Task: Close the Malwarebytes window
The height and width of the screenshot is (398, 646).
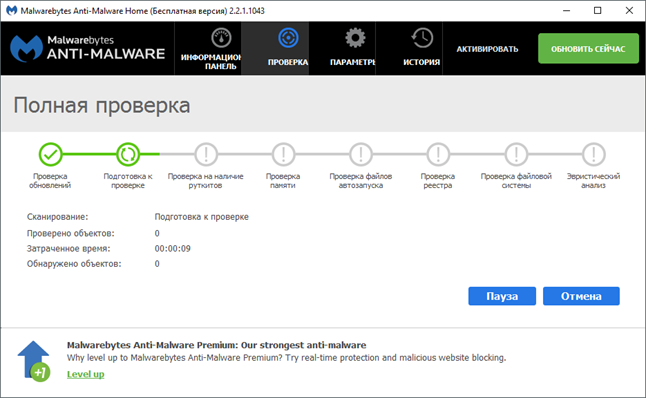Action: click(x=629, y=10)
